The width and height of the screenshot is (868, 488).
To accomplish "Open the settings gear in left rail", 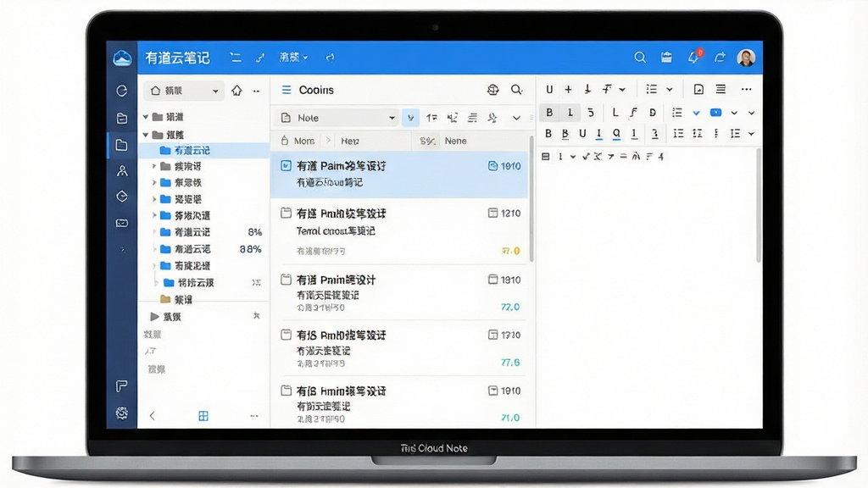I will click(122, 413).
